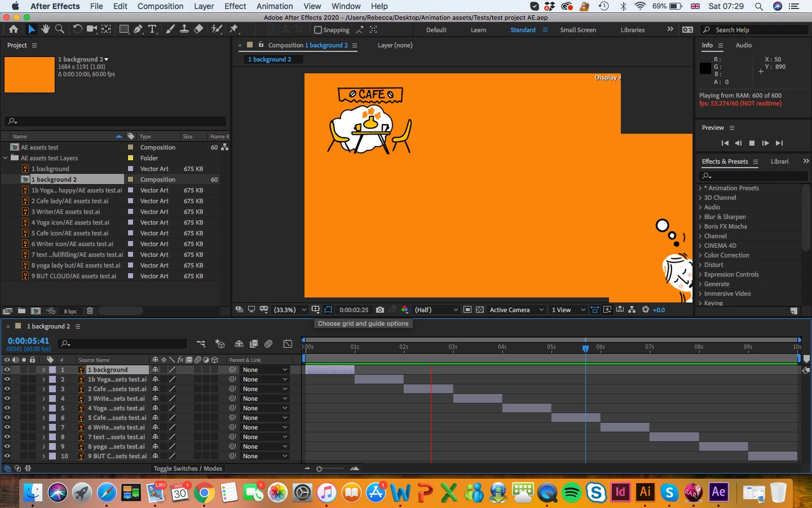Select the Puppet Pin tool

(234, 29)
